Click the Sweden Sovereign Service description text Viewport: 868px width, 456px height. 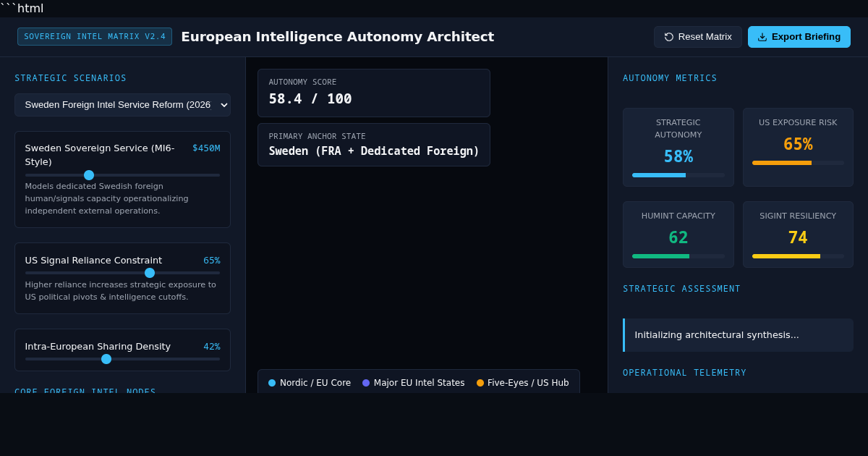click(x=107, y=199)
